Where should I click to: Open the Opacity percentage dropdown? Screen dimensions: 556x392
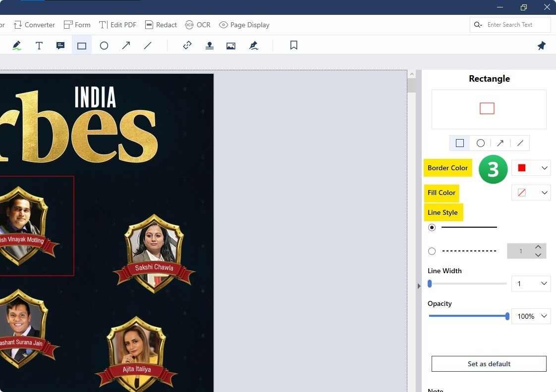[x=544, y=316]
